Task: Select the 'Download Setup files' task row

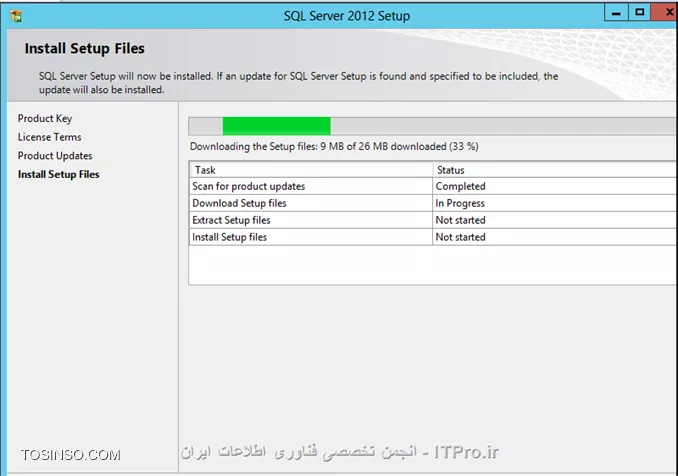Action: pyautogui.click(x=433, y=203)
